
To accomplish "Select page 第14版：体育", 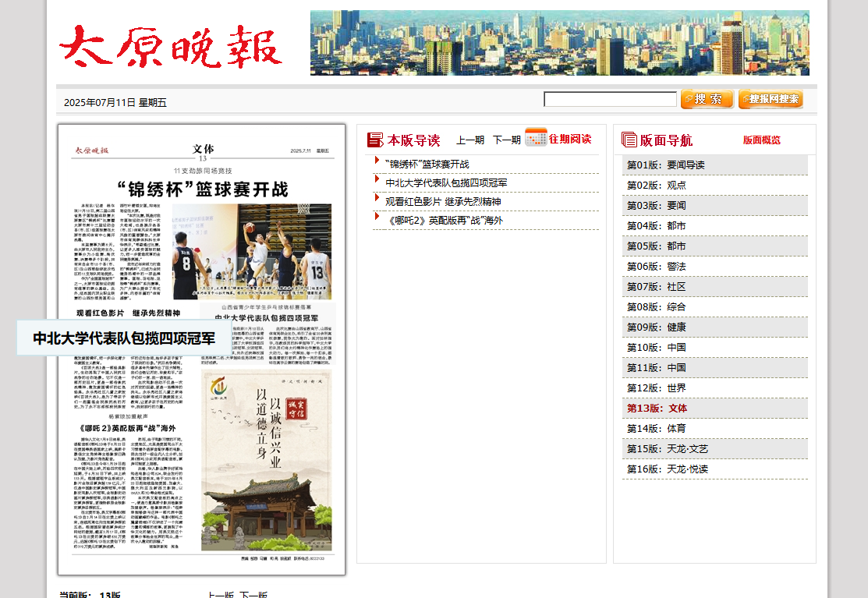I will click(657, 429).
